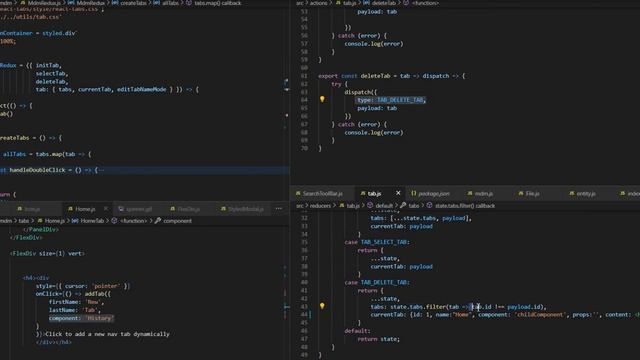This screenshot has width=640, height=360.
Task: Click the lightbulb quick-fix icon on line 64
Action: pos(322,99)
